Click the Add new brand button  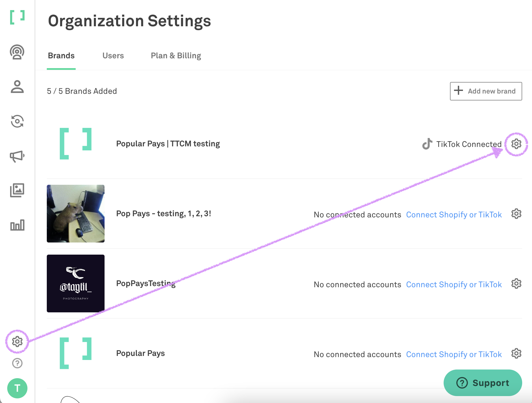pos(486,91)
